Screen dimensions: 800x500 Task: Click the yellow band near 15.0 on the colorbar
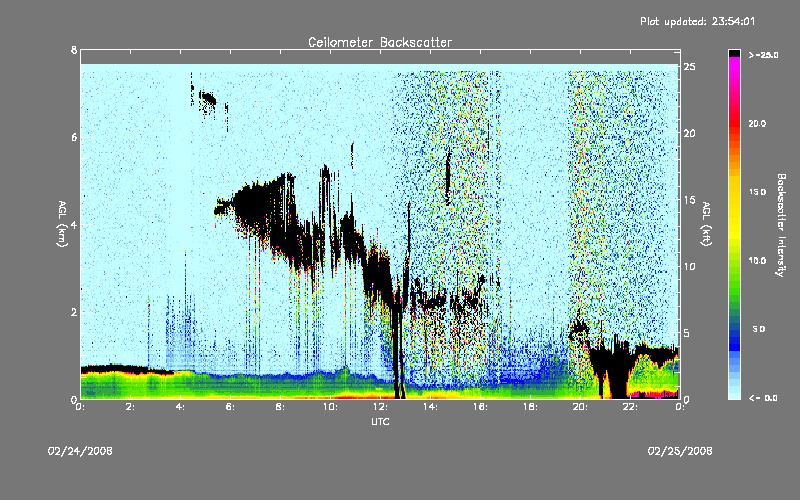coord(734,193)
